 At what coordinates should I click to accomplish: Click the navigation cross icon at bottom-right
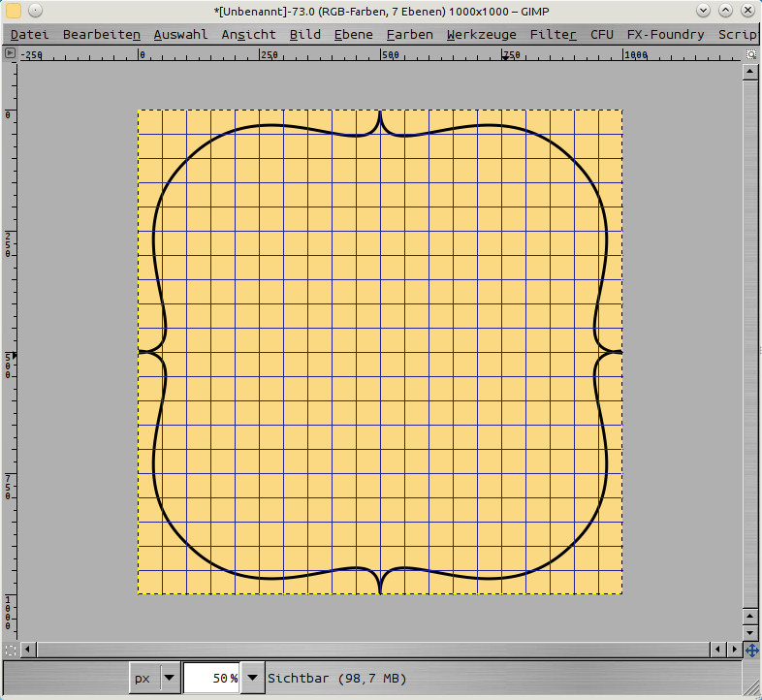pyautogui.click(x=751, y=650)
